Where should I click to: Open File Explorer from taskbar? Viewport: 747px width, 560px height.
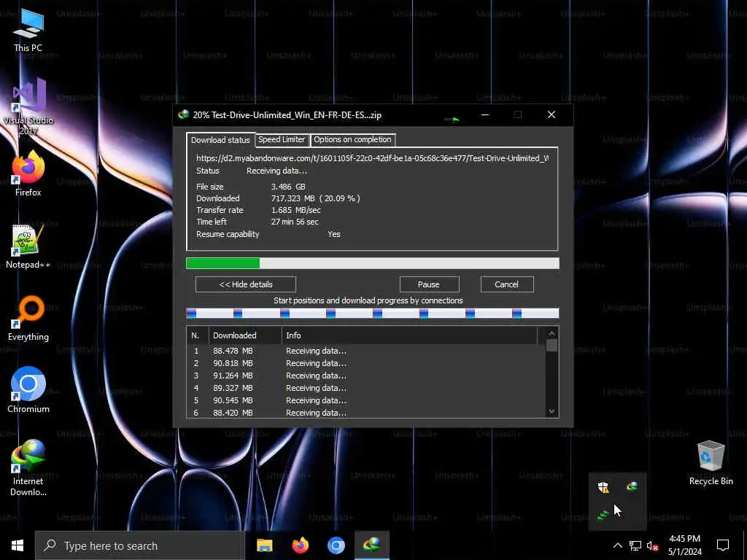coord(264,545)
